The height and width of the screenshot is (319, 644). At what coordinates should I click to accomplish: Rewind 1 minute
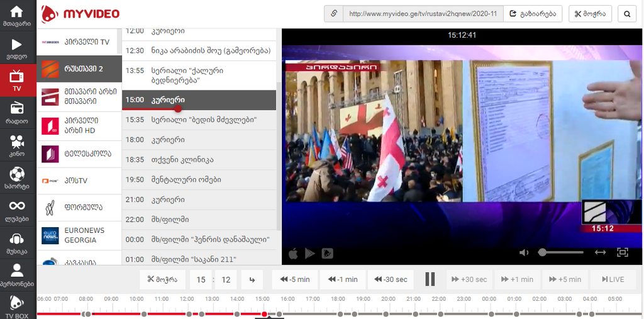[343, 279]
